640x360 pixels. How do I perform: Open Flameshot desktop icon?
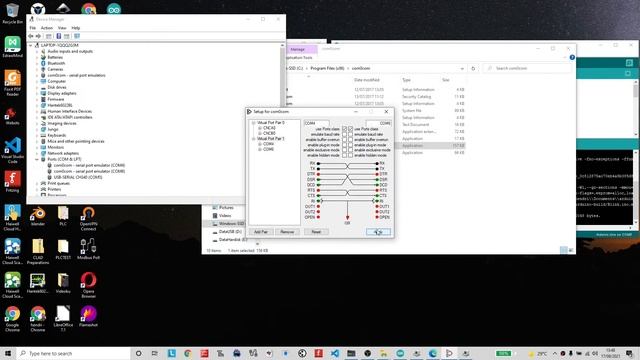(x=88, y=317)
